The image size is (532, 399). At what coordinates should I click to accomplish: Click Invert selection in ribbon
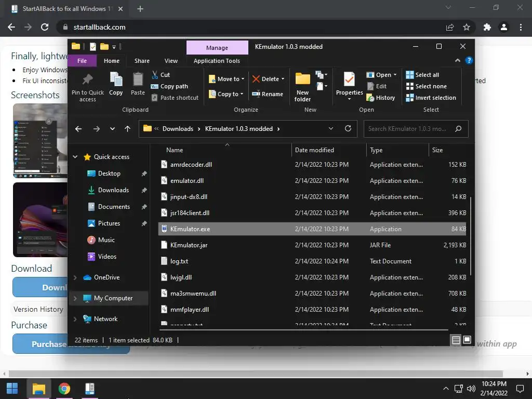click(x=431, y=98)
